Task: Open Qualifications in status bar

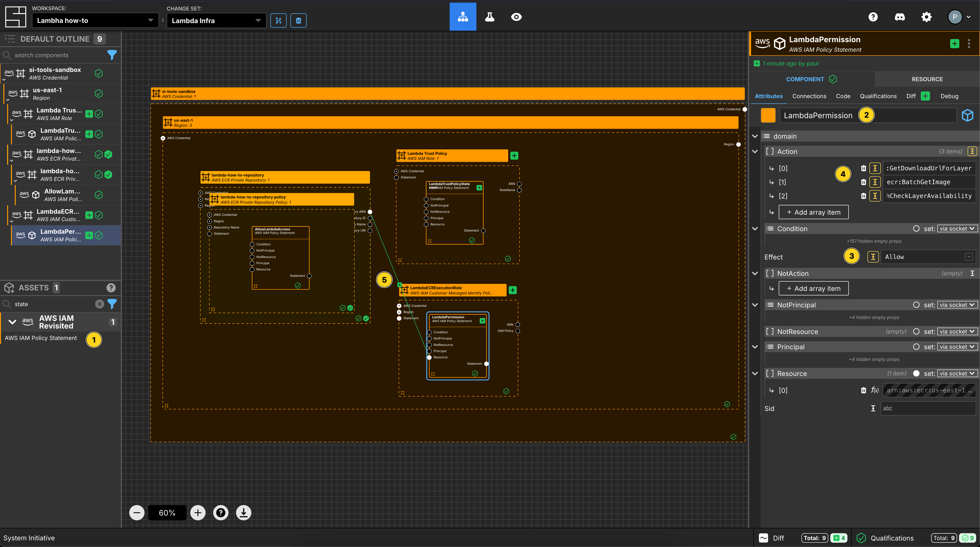Action: [892, 538]
